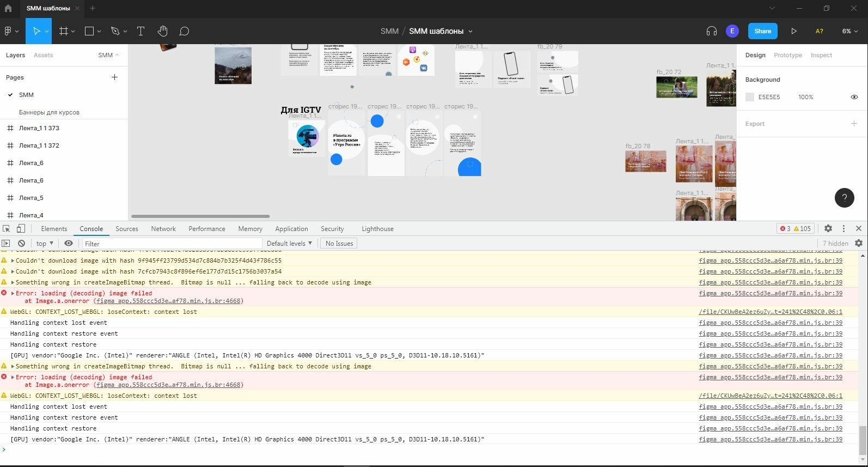The width and height of the screenshot is (868, 467).
Task: Start prototype presentation with Play icon
Action: pyautogui.click(x=793, y=31)
